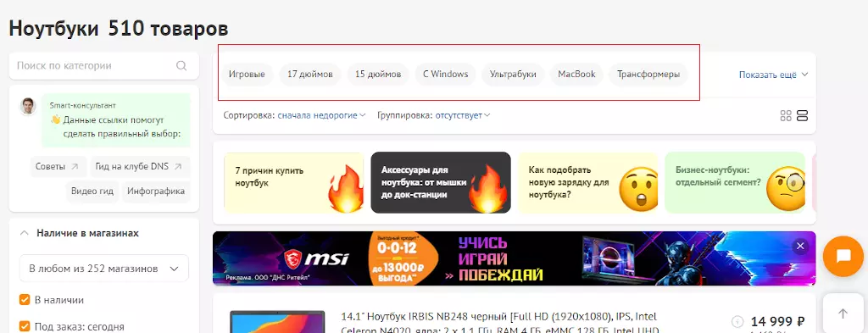The width and height of the screenshot is (868, 333).
Task: Select the "Игровые" filter tag
Action: pyautogui.click(x=247, y=74)
